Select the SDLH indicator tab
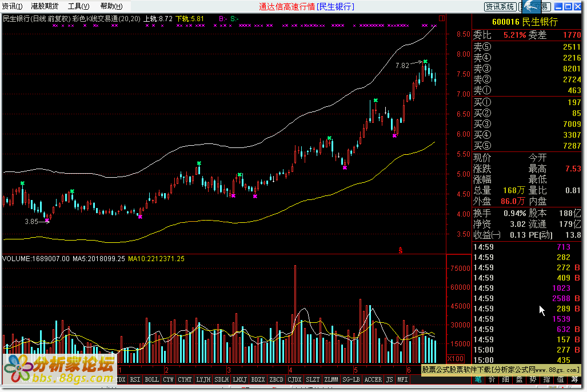The image size is (587, 392). click(221, 379)
